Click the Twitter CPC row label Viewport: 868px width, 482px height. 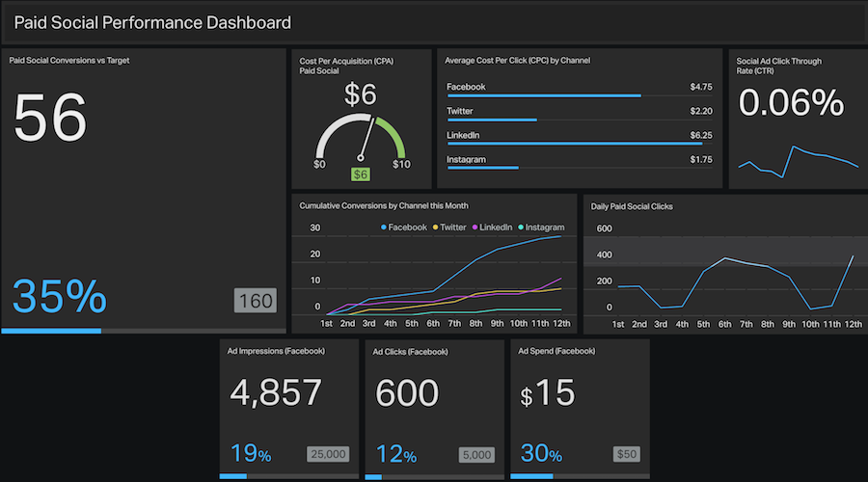click(460, 111)
